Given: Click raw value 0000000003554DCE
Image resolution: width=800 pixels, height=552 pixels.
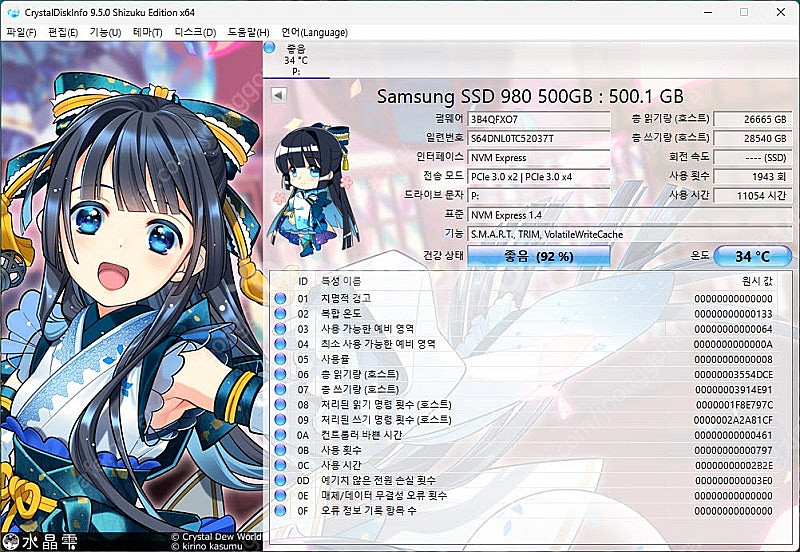Looking at the screenshot, I should [733, 374].
